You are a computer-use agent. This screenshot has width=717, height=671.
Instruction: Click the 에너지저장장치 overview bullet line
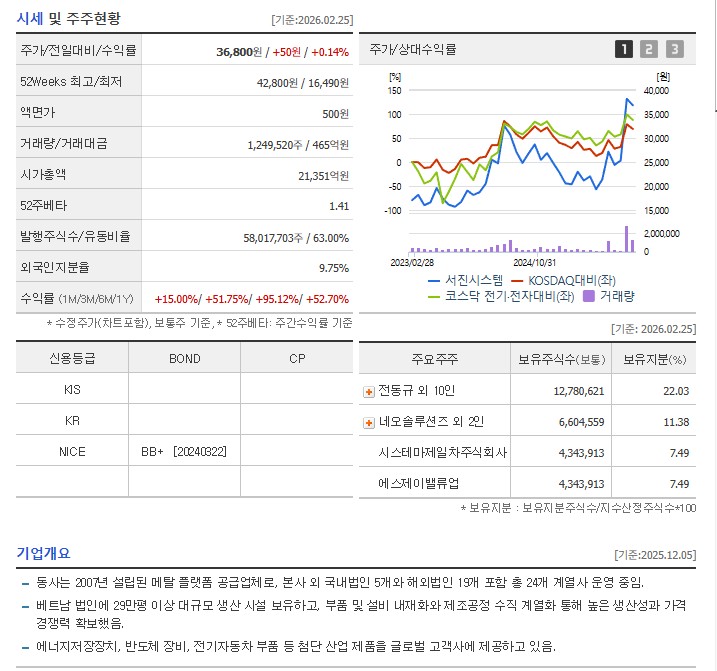(296, 646)
